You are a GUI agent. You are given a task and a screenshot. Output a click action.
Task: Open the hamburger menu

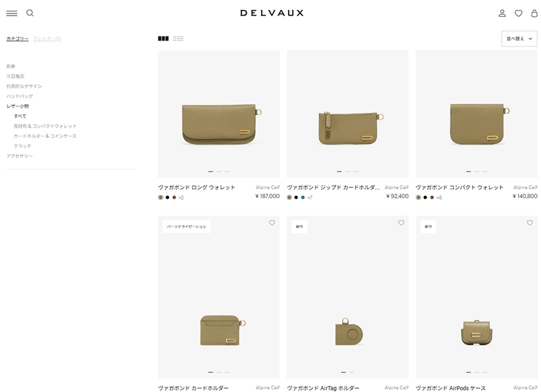tap(11, 13)
